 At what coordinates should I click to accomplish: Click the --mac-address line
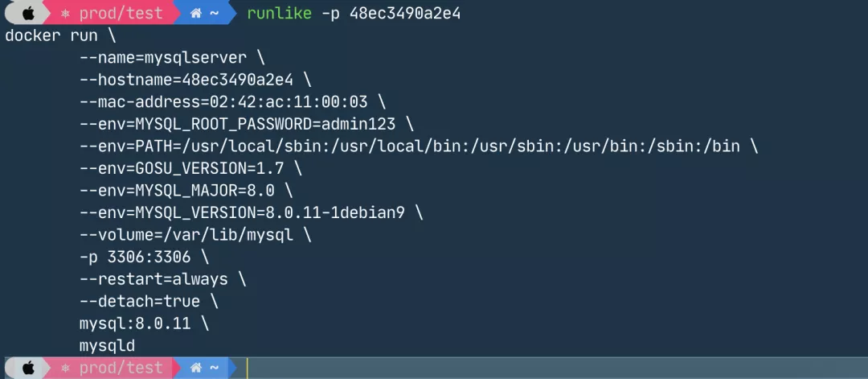(232, 102)
